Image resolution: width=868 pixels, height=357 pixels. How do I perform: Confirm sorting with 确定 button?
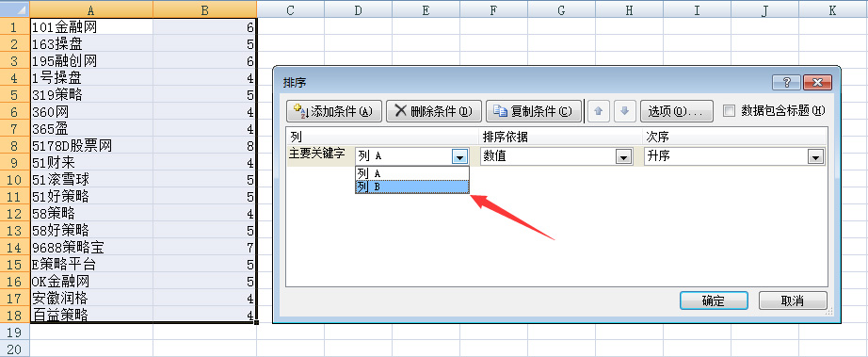pos(714,301)
